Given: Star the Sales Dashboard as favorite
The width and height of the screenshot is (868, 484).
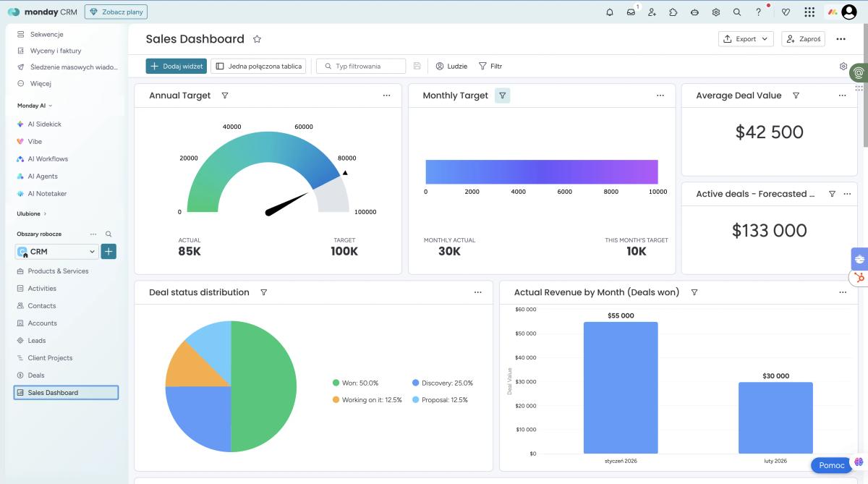Looking at the screenshot, I should tap(257, 39).
